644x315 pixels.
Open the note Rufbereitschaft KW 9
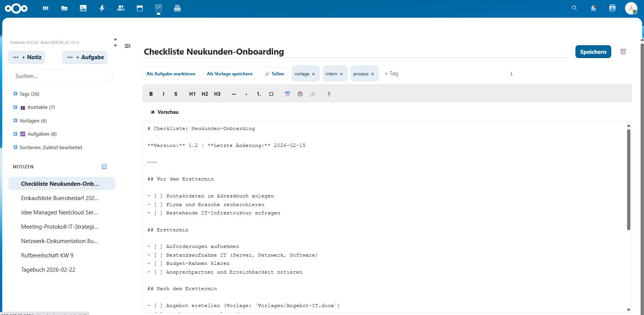click(47, 255)
